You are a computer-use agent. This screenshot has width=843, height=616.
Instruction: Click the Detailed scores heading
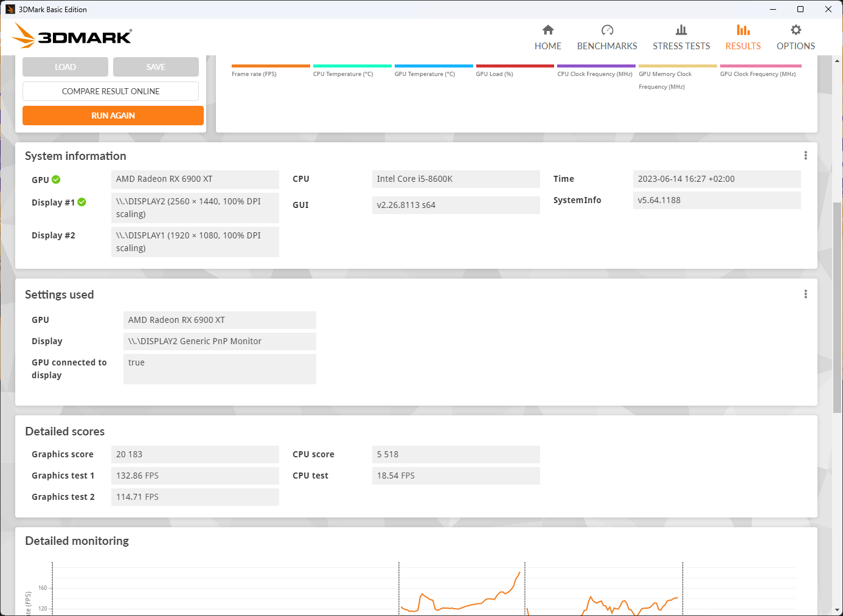coord(65,431)
